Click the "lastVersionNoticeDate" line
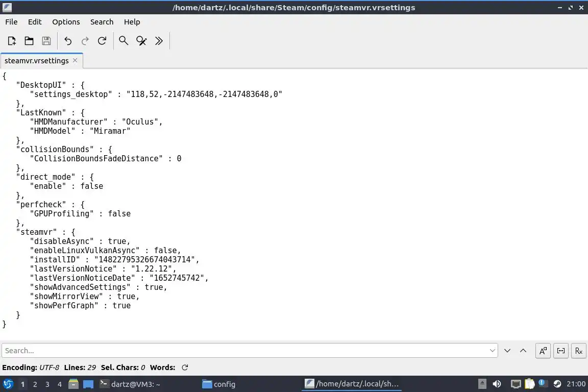 [119, 278]
